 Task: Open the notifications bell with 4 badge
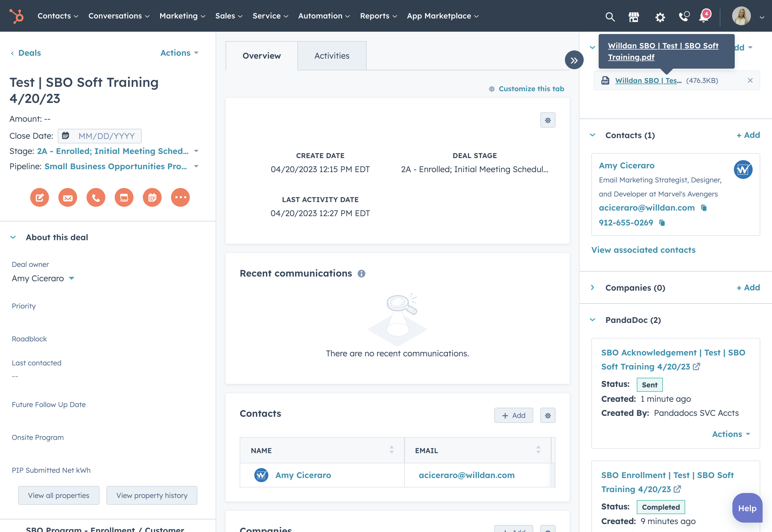[704, 16]
